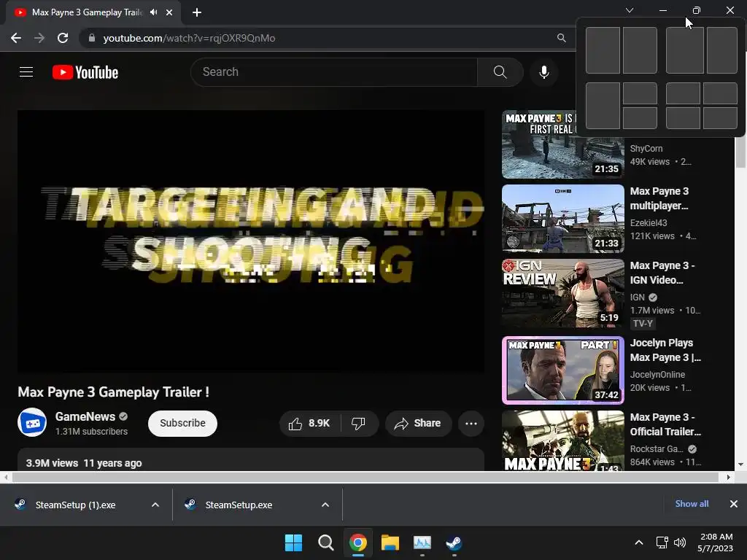Expand the video description box
This screenshot has height=560, width=747.
pos(251,460)
